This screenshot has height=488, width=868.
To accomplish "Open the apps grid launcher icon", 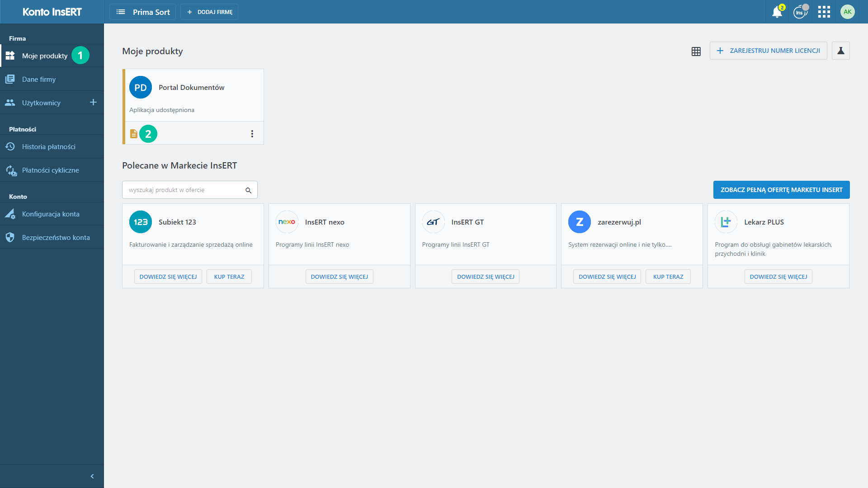I will [824, 12].
